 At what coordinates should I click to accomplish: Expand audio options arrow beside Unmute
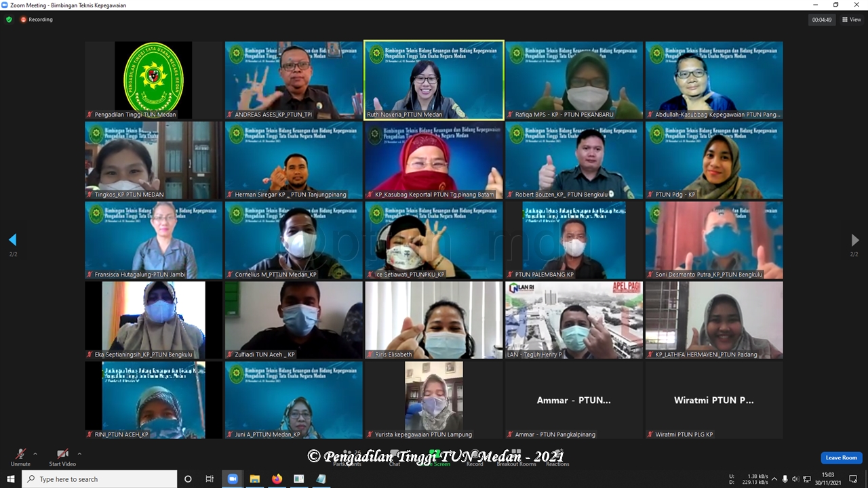[35, 453]
